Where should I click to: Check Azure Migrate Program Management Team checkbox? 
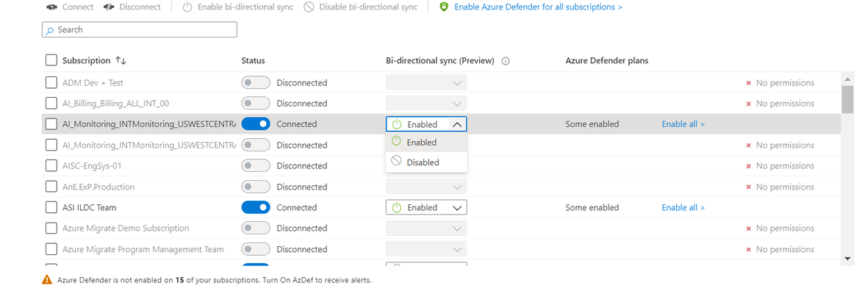pos(51,249)
